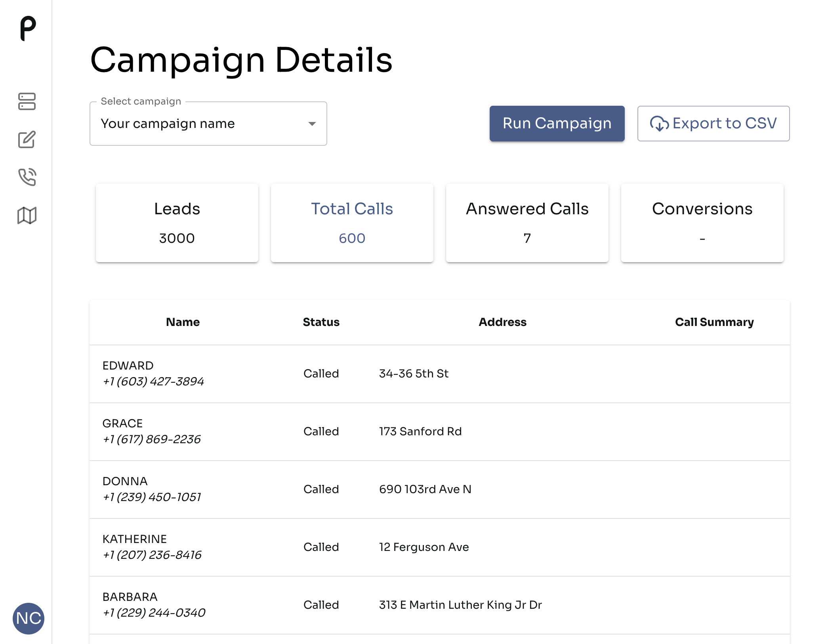Click address 12 Ferguson Ave

click(x=424, y=547)
